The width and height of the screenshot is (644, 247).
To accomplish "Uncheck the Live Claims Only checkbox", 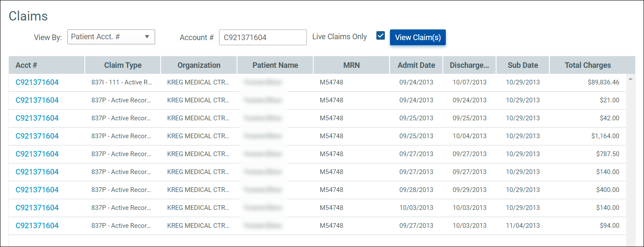I will click(x=380, y=36).
